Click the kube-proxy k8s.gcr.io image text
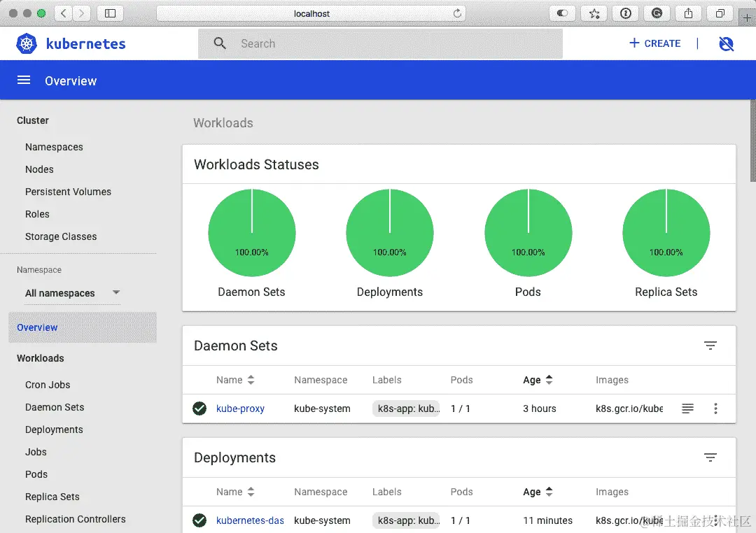 (629, 408)
